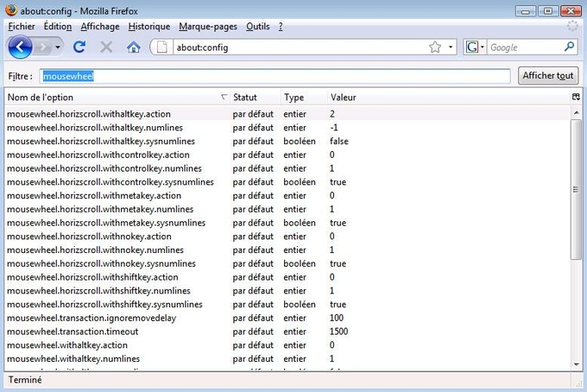Minimize the Firefox window
The image size is (587, 392).
526,11
